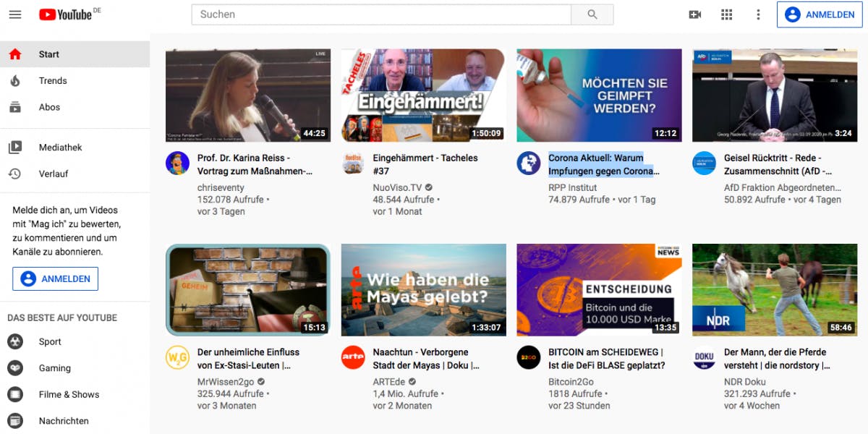Click the ARTEde channel name
The width and height of the screenshot is (868, 434).
tap(390, 382)
